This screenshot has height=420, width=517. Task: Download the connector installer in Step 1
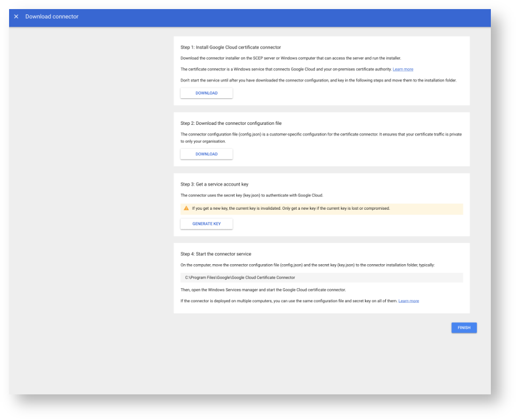(x=206, y=93)
